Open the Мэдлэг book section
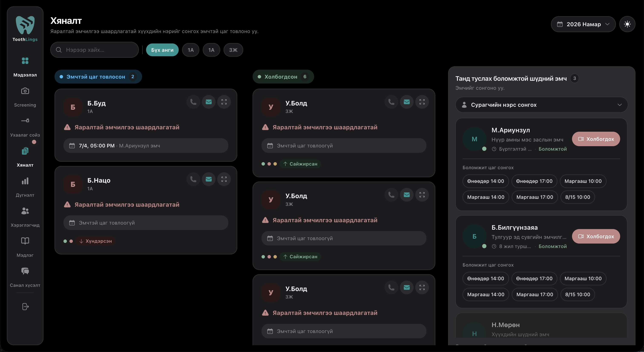Image resolution: width=644 pixels, height=352 pixels. [x=25, y=247]
